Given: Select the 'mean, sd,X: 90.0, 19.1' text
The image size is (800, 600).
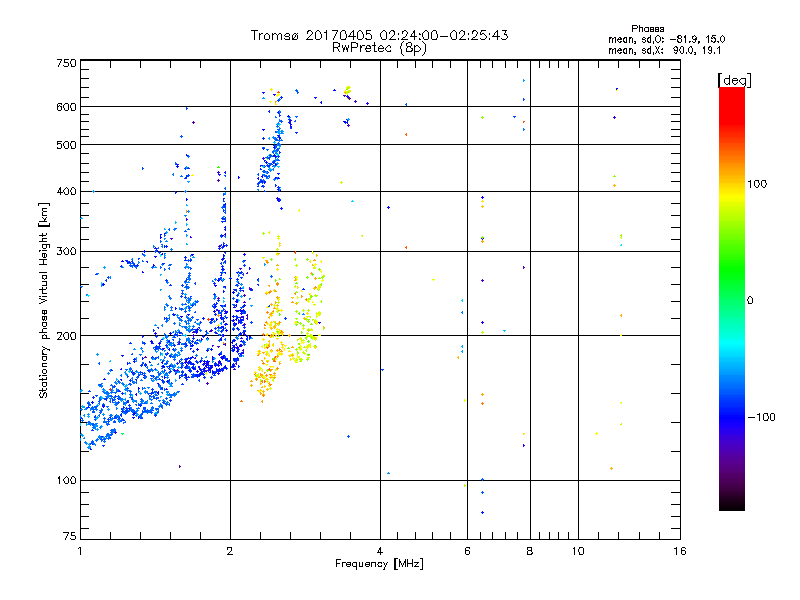Looking at the screenshot, I should (x=664, y=50).
